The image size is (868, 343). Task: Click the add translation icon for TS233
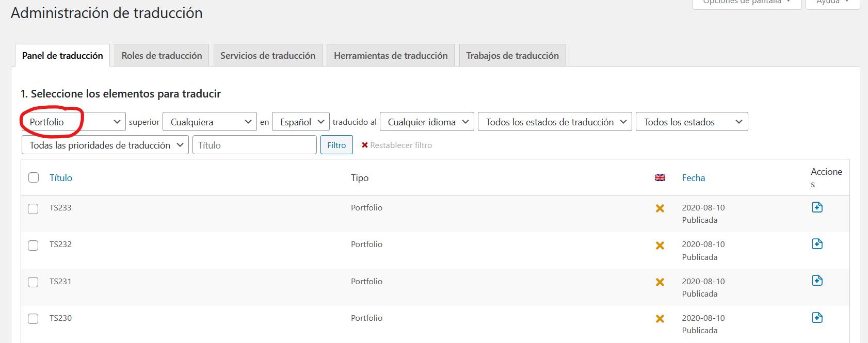point(817,207)
